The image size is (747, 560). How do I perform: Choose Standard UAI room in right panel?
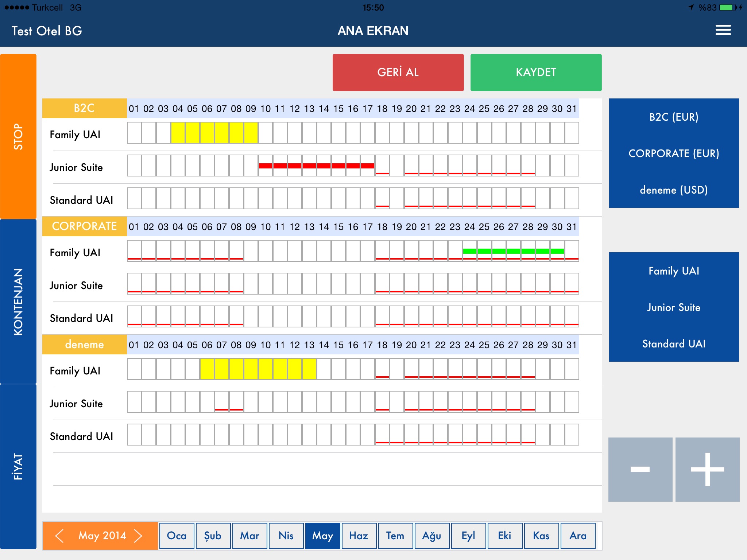click(x=674, y=344)
